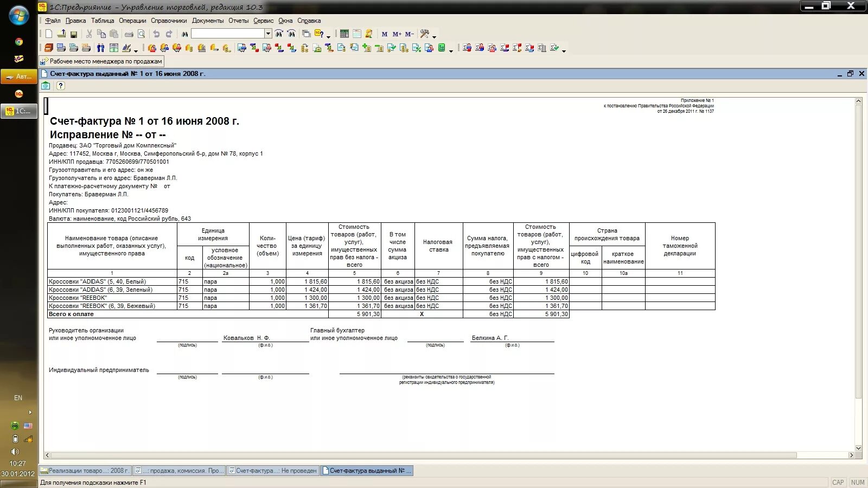Click the user with key icon
Image resolution: width=868 pixels, height=488 pixels.
tap(369, 34)
